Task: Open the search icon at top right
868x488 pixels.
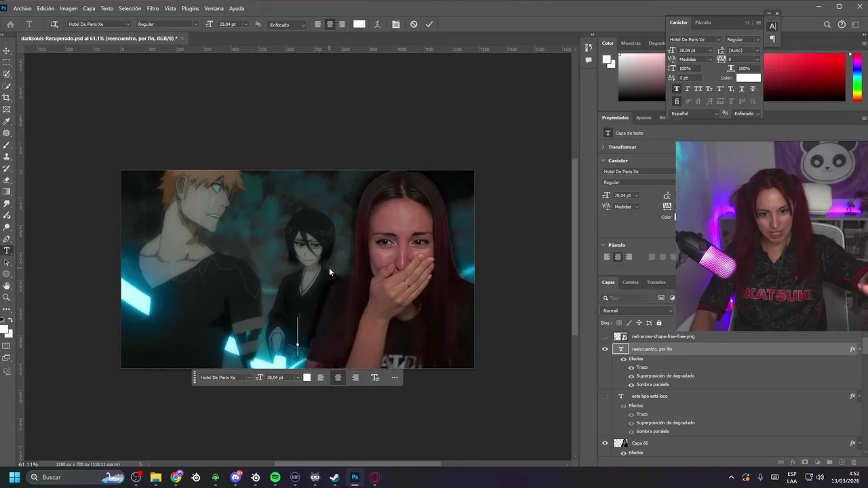Action: (827, 24)
